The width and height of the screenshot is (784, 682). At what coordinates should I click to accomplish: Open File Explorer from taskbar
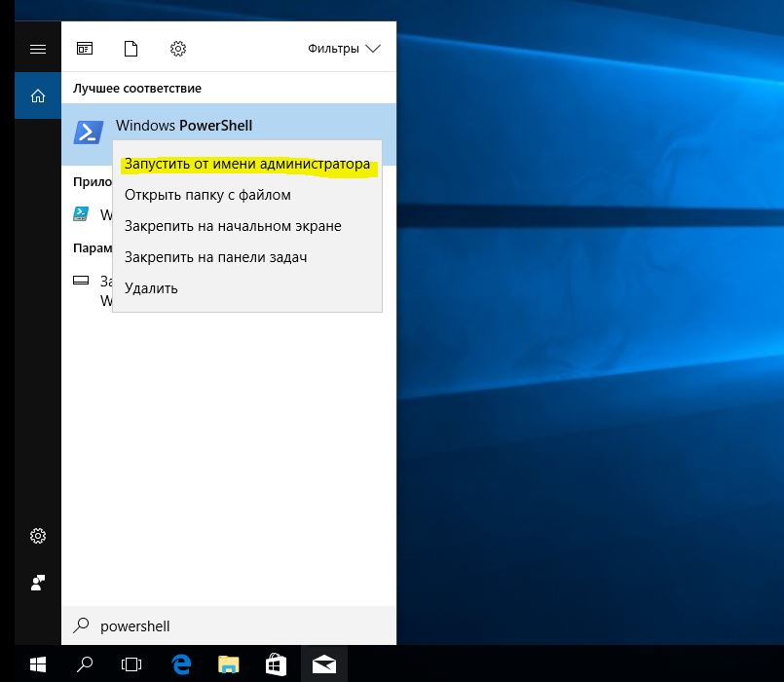(x=229, y=664)
